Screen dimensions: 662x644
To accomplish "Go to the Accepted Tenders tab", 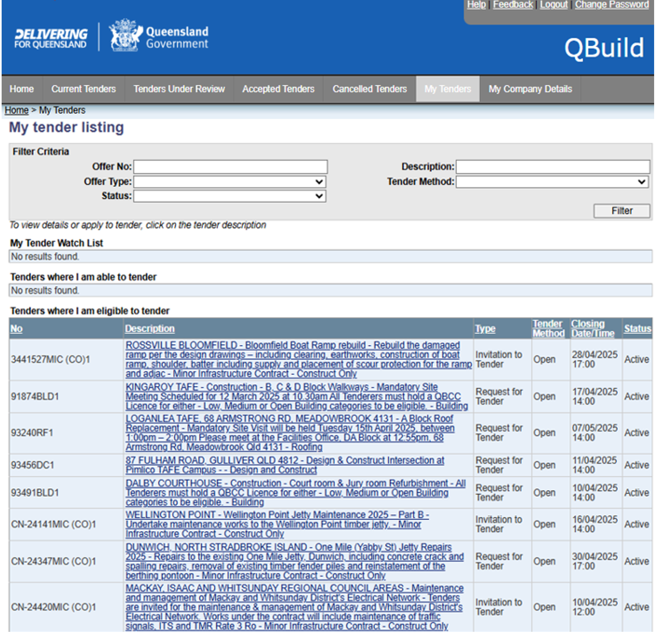I will click(278, 89).
